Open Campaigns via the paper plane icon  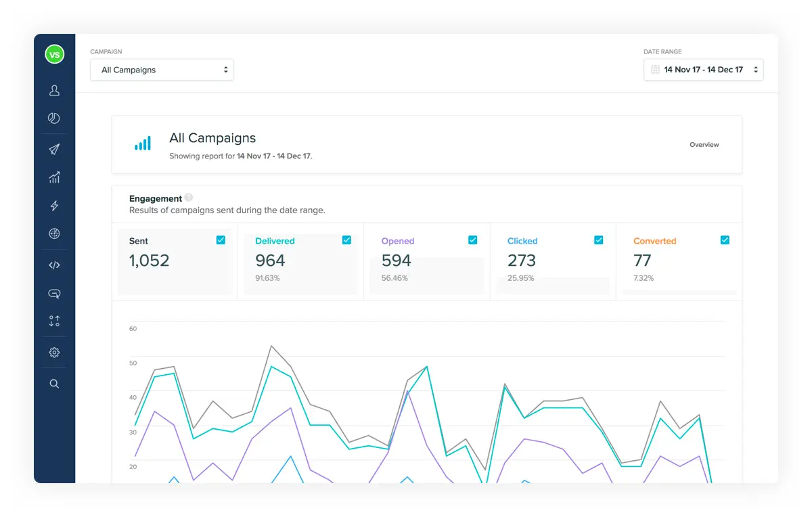tap(54, 149)
